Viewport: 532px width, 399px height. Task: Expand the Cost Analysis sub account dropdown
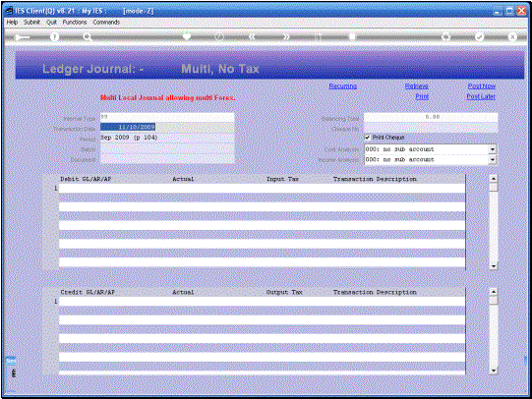493,149
